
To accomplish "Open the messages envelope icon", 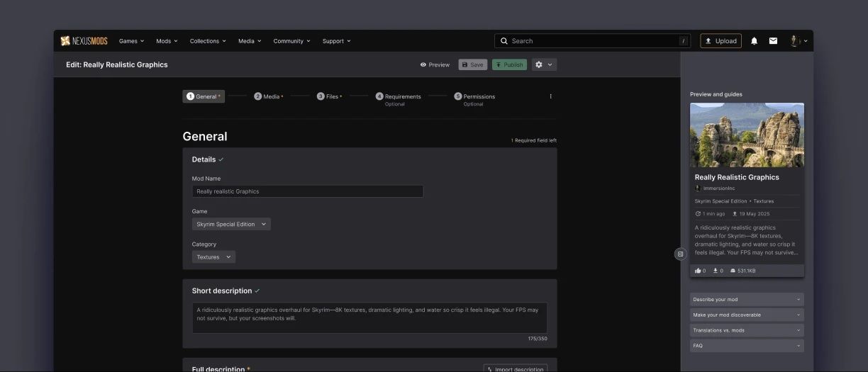I will (x=773, y=41).
